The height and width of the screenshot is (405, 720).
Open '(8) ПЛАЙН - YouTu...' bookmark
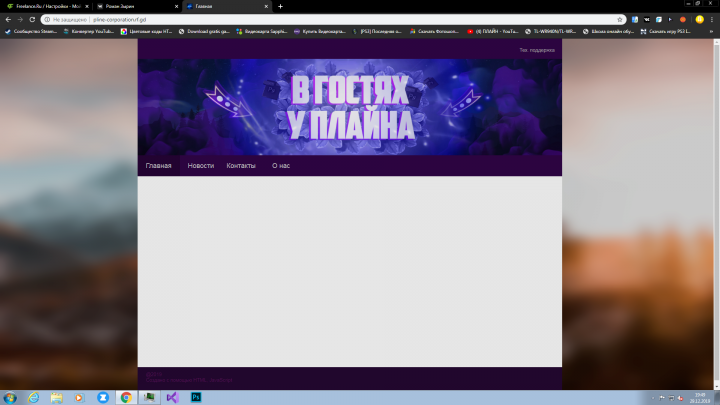coord(493,31)
